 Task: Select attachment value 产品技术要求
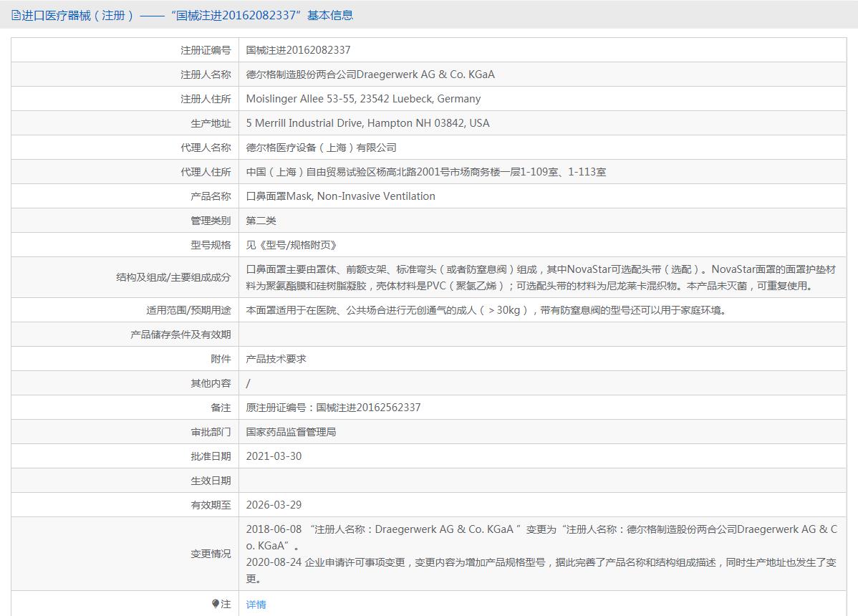(x=276, y=359)
